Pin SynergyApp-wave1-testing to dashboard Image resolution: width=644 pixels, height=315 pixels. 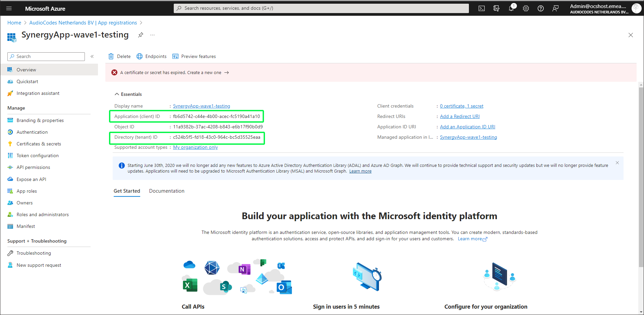tap(141, 35)
